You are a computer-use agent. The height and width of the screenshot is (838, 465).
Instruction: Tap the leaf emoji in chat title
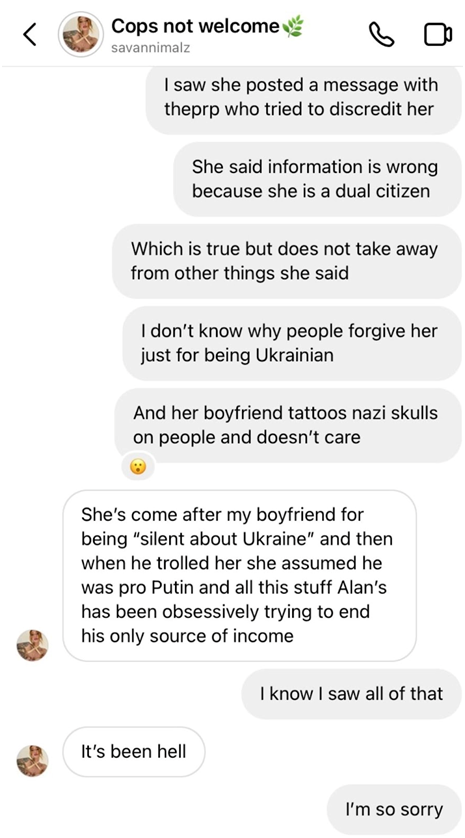pyautogui.click(x=293, y=26)
